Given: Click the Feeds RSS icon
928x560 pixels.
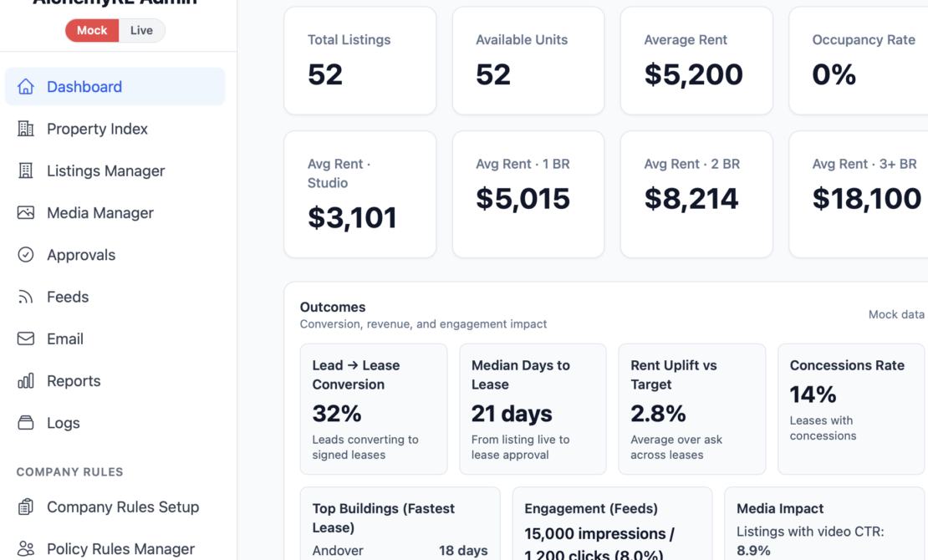Looking at the screenshot, I should (x=26, y=297).
